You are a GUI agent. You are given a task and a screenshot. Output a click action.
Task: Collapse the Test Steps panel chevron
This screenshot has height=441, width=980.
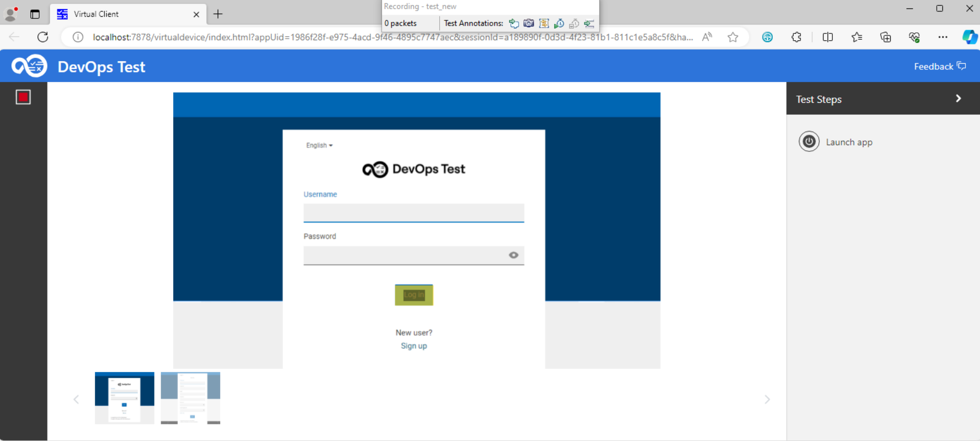pos(958,99)
